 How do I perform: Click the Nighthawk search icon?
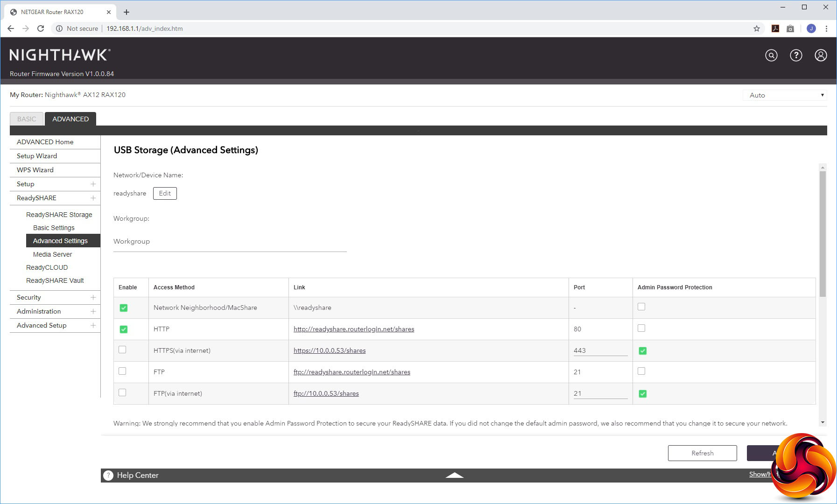771,56
